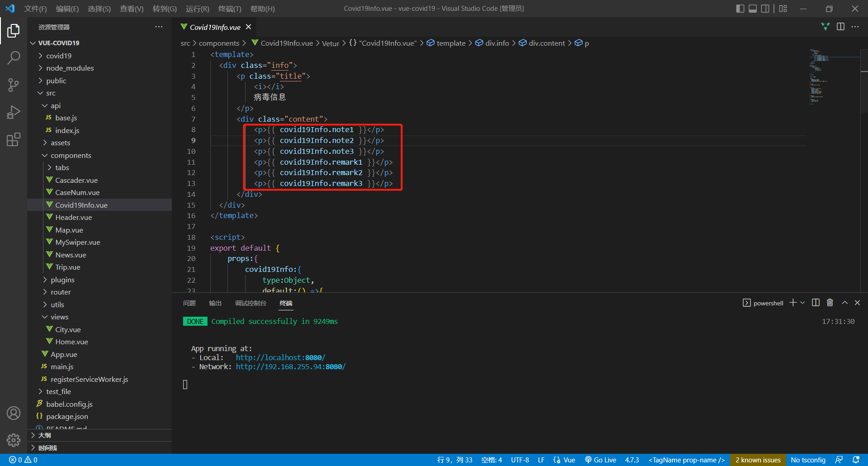The height and width of the screenshot is (466, 868).
Task: Click No tsconfig status item
Action: [808, 460]
